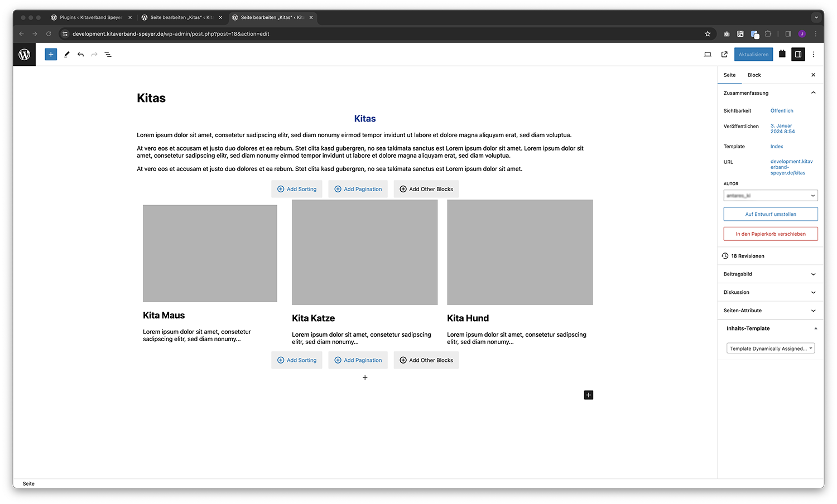Toggle the block inserter plus button
The width and height of the screenshot is (837, 504).
point(51,55)
